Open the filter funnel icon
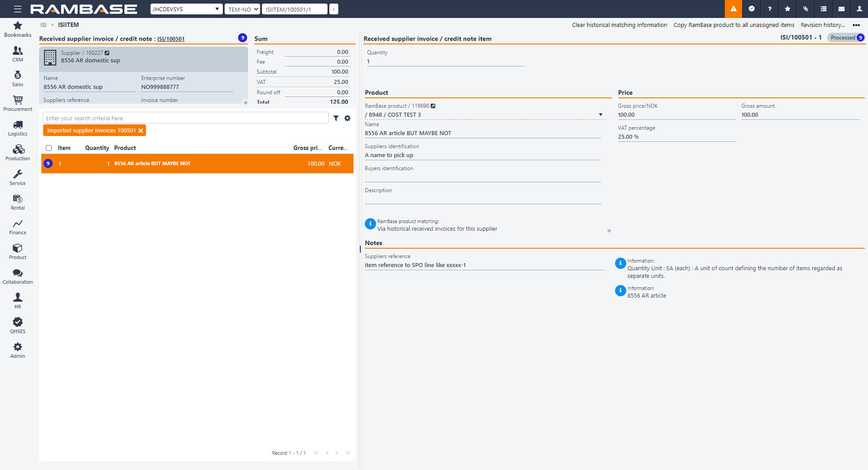Viewport: 868px width, 470px height. tap(336, 118)
